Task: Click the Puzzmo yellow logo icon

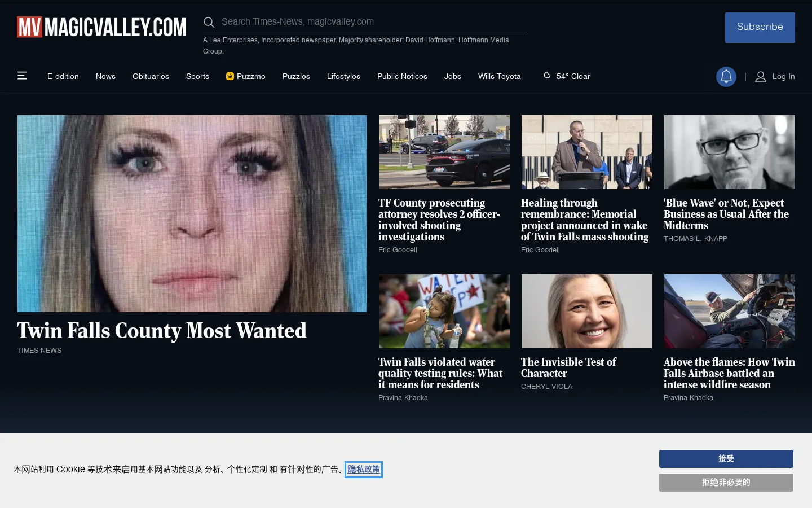Action: (x=230, y=76)
